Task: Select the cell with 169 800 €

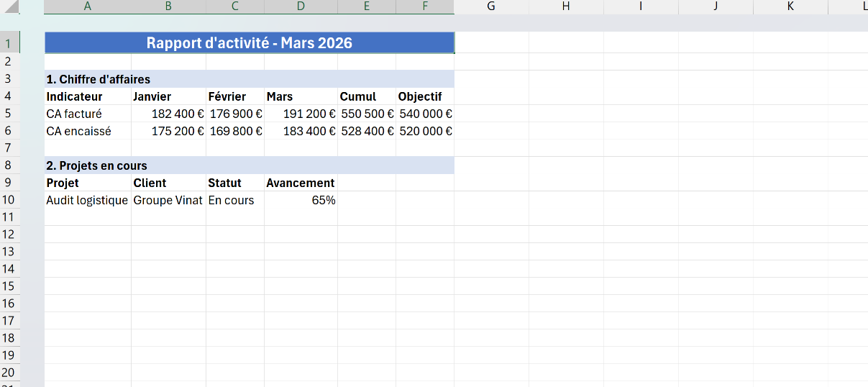Action: tap(235, 131)
